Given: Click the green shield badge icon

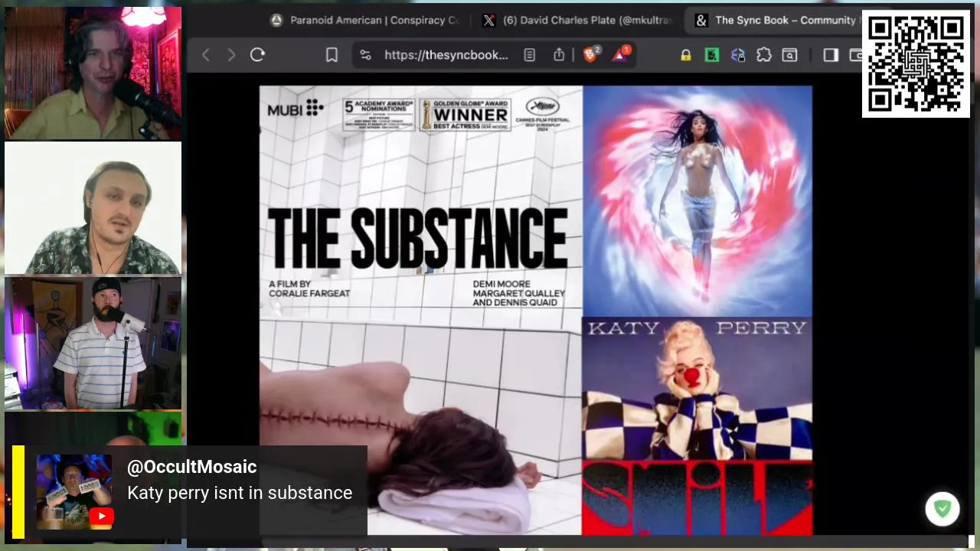Looking at the screenshot, I should [x=942, y=509].
